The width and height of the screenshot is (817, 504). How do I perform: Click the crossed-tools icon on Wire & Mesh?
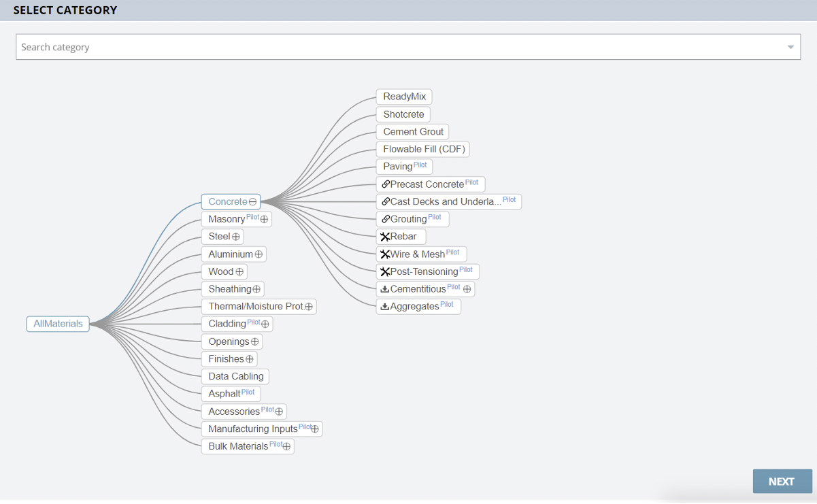(385, 254)
